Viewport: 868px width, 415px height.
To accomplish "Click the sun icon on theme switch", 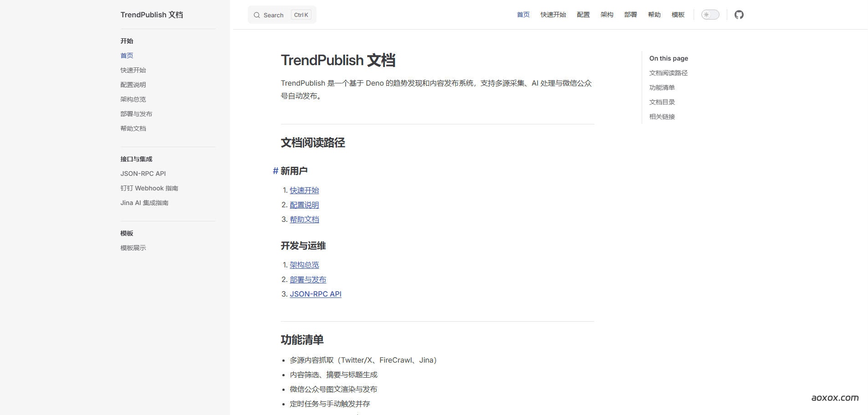I will pos(706,15).
